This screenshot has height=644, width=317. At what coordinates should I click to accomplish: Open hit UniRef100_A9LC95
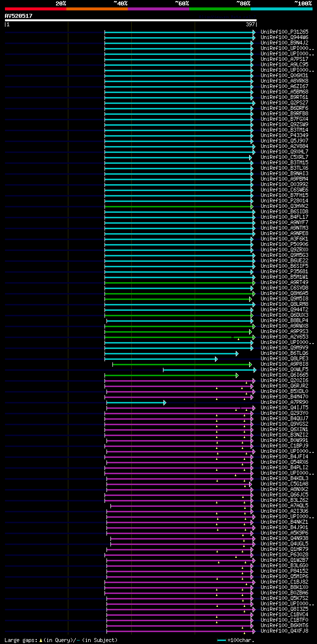pos(284,65)
